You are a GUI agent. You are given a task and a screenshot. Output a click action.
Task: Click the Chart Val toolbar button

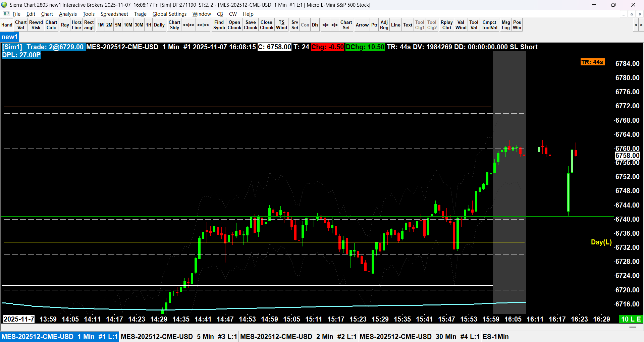click(x=21, y=25)
